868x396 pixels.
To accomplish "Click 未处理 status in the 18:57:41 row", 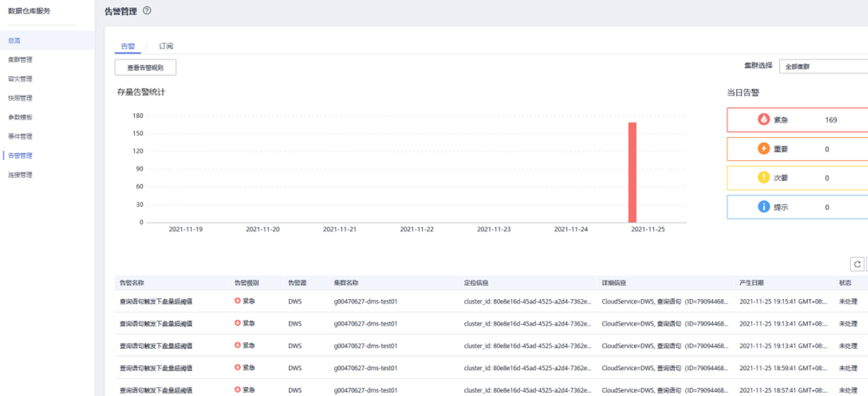I will point(848,390).
